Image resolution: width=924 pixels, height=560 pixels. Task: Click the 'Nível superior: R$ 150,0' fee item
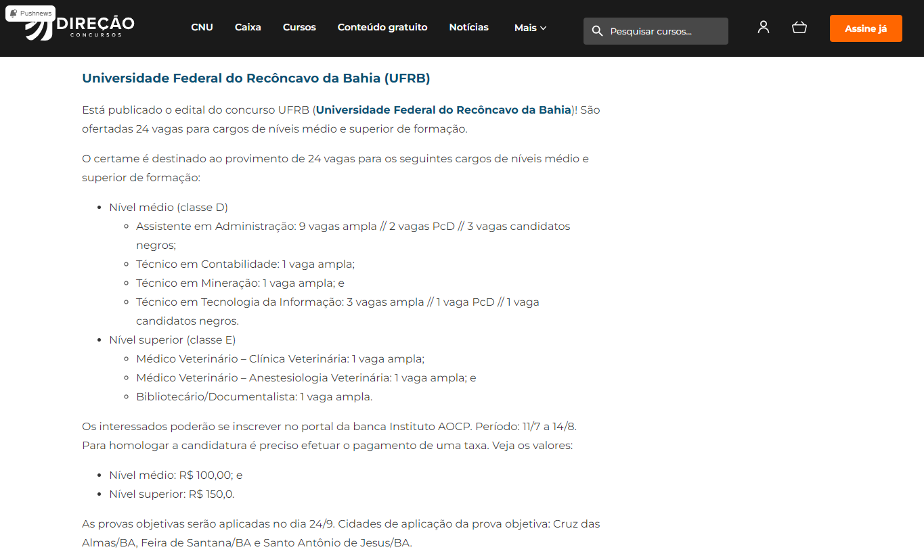171,494
